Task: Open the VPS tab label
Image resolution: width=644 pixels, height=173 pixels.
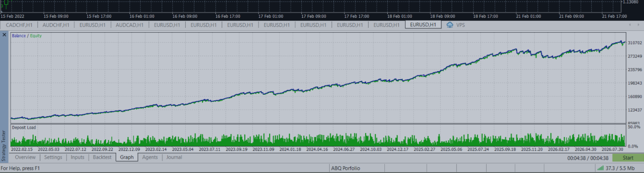Action: [461, 25]
